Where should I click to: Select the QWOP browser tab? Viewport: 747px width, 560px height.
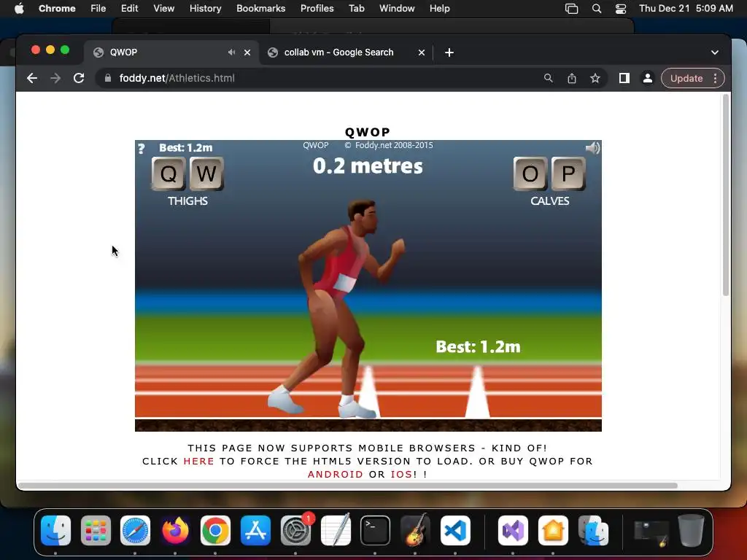pos(171,52)
